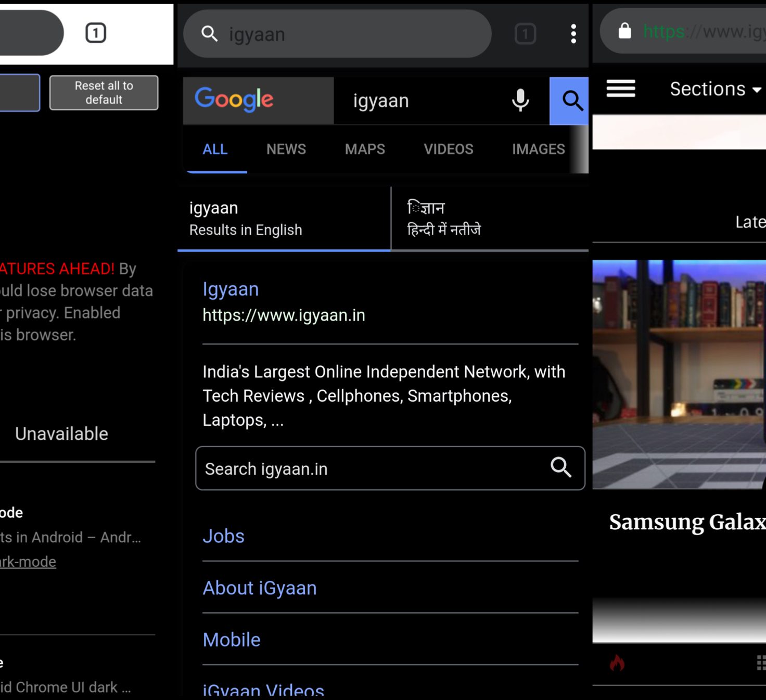Select the VIDEOS results tab

448,149
